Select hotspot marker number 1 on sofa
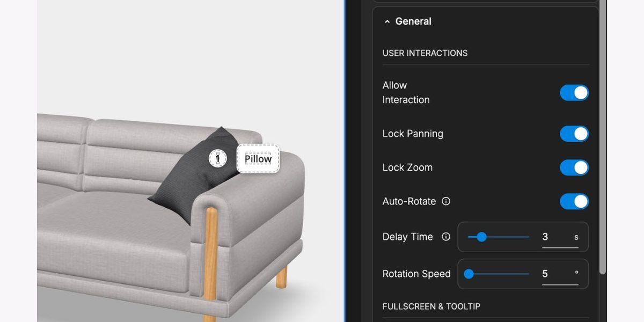 [x=217, y=158]
